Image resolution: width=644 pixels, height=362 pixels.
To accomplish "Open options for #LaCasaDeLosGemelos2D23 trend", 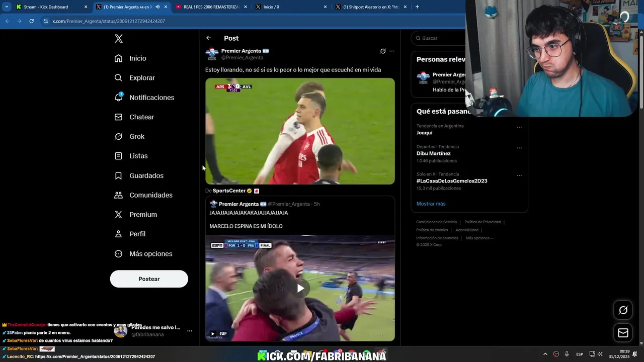I will pyautogui.click(x=519, y=175).
